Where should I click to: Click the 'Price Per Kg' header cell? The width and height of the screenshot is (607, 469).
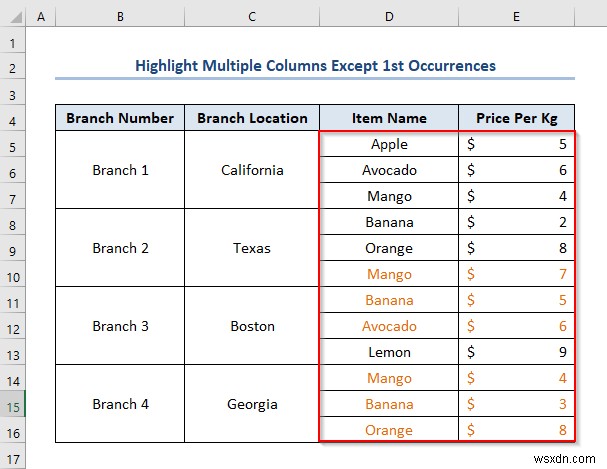click(516, 118)
